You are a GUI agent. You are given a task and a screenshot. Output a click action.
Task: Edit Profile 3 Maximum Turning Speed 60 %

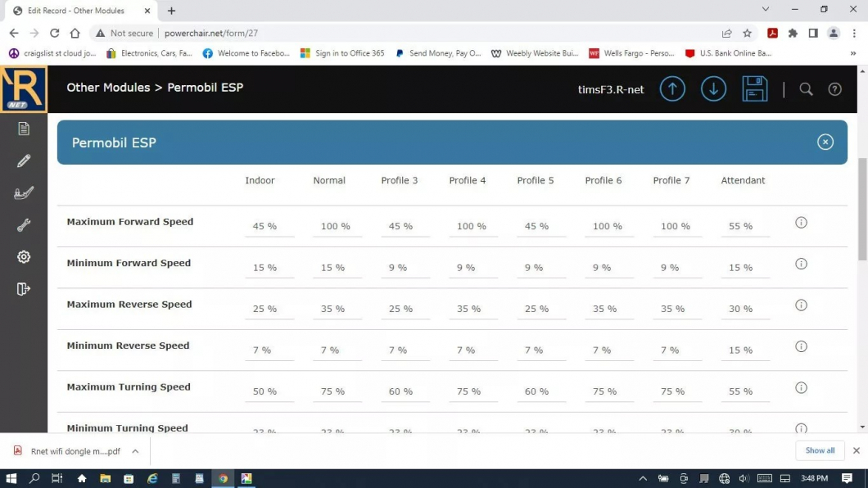pos(405,391)
